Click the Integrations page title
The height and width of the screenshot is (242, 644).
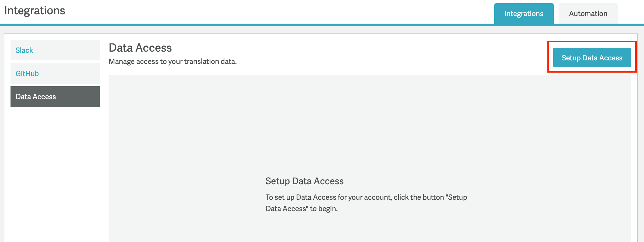(x=35, y=10)
